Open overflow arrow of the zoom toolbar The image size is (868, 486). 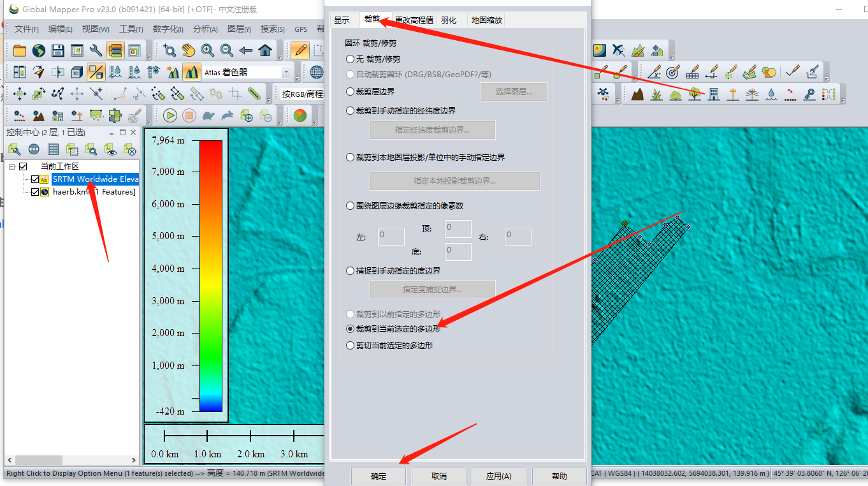(279, 55)
